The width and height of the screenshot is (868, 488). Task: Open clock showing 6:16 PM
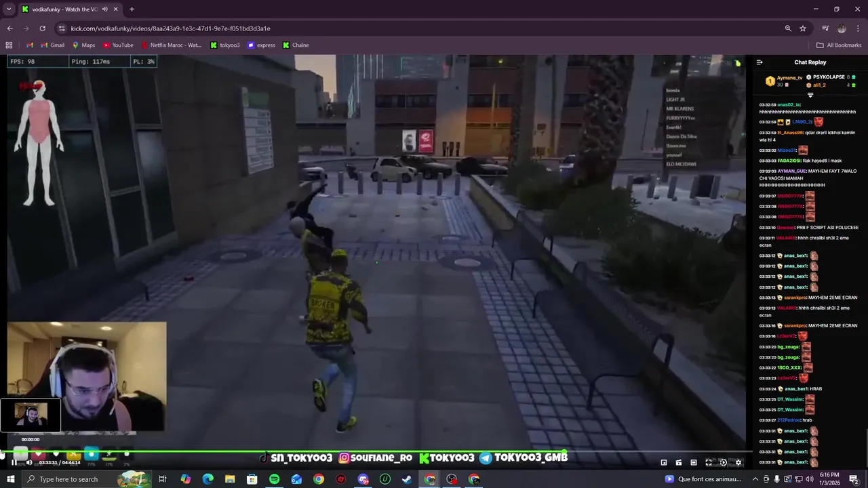pos(829,479)
